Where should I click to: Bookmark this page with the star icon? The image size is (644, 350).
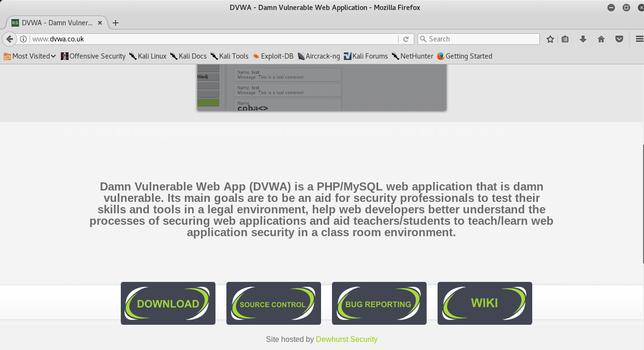pyautogui.click(x=550, y=39)
